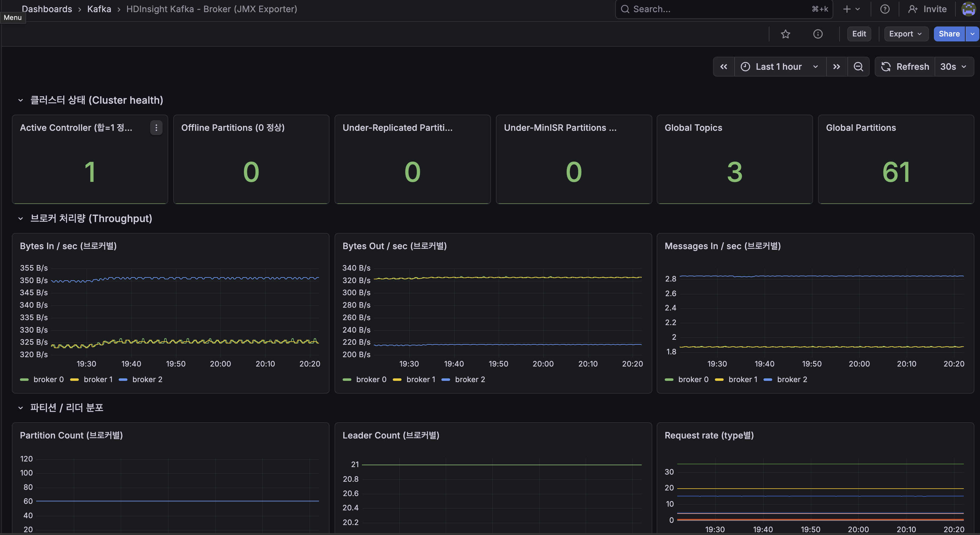
Task: Shift time range forward
Action: click(837, 67)
